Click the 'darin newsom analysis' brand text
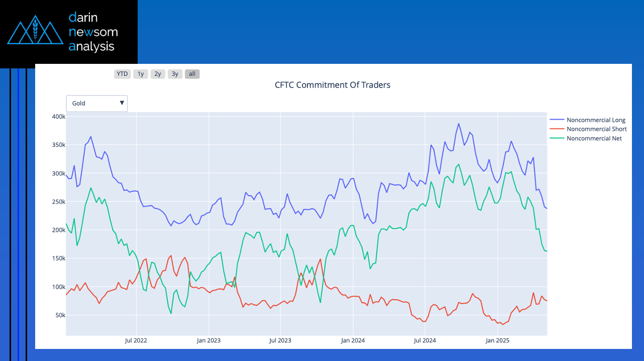Image resolution: width=644 pixels, height=361 pixels. 93,32
